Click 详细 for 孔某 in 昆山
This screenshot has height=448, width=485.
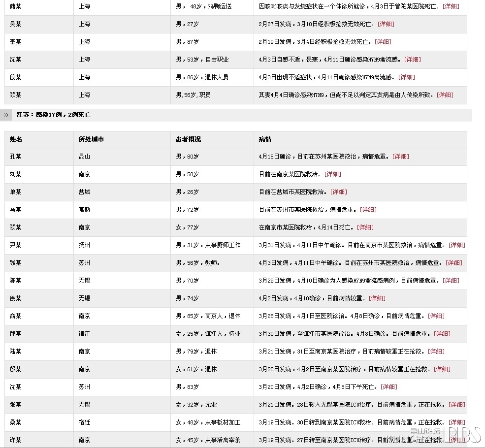tap(400, 157)
